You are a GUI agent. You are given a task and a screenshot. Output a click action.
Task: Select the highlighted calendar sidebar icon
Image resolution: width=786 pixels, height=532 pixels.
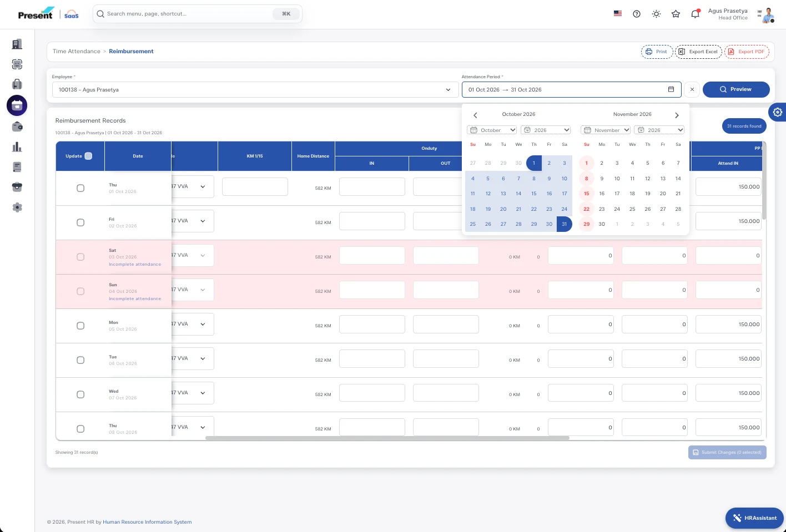pyautogui.click(x=17, y=105)
